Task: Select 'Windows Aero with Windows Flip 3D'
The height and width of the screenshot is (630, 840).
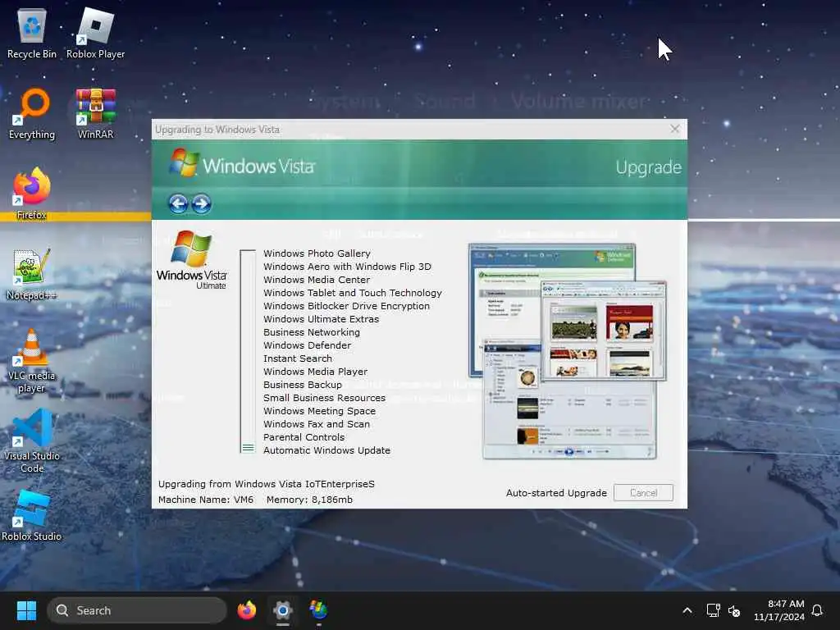Action: [347, 267]
